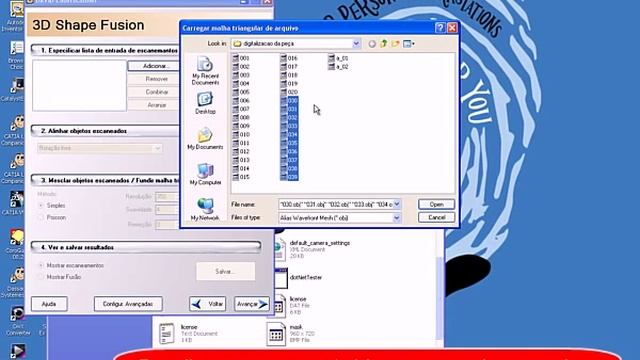Open My Computer in places bar
The height and width of the screenshot is (360, 640).
pyautogui.click(x=205, y=174)
